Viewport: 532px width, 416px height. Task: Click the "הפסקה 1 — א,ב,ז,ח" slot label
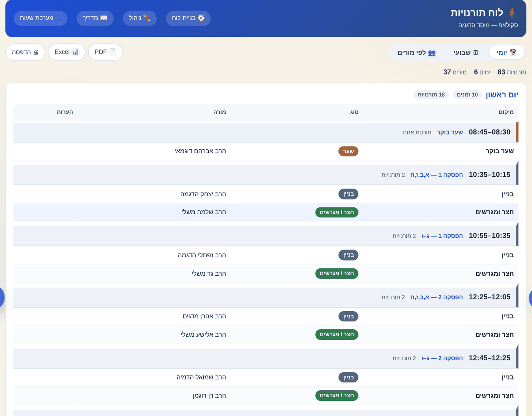tap(436, 175)
